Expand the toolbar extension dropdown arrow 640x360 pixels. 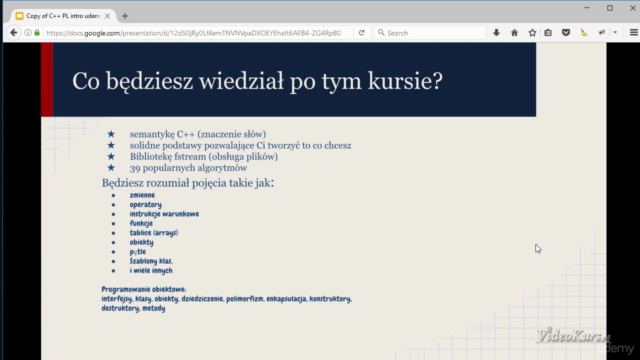point(615,33)
